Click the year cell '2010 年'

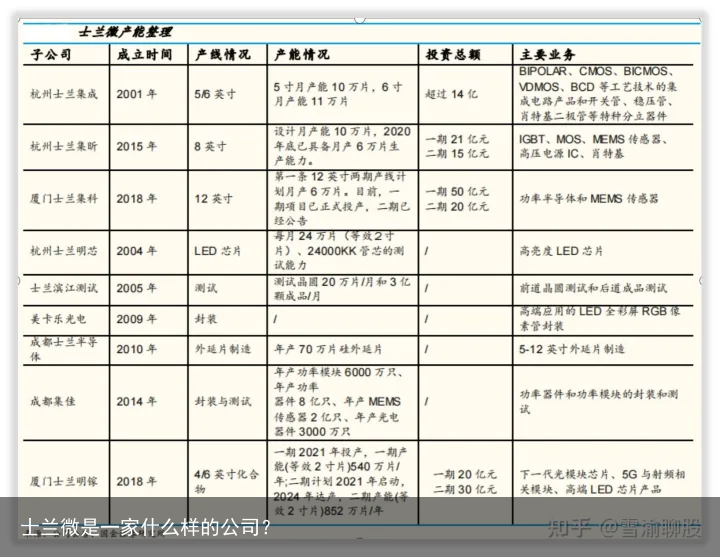pos(136,349)
